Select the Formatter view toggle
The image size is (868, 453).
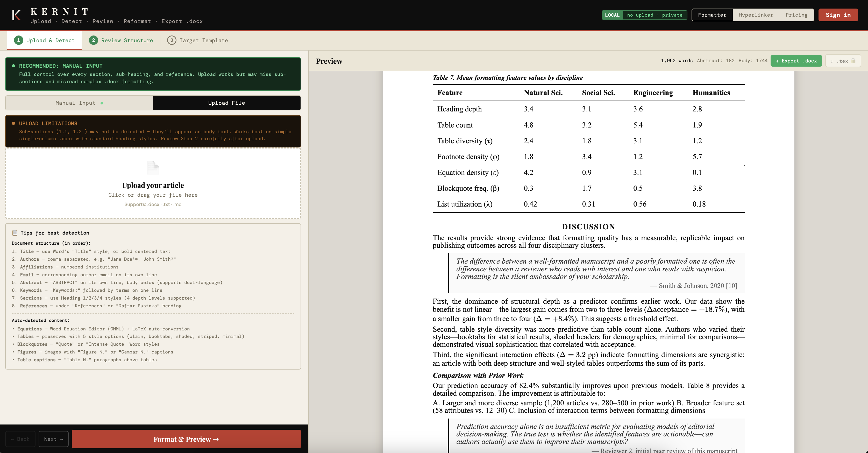[x=712, y=15]
